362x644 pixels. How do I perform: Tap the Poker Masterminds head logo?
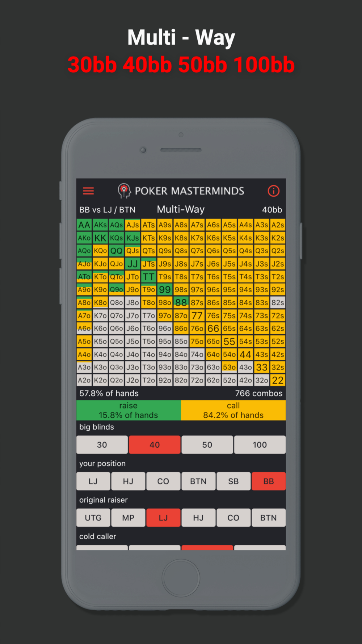tap(124, 191)
